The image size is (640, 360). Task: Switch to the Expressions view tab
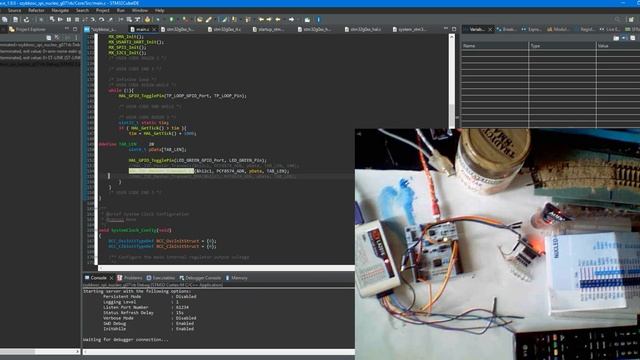(x=531, y=29)
